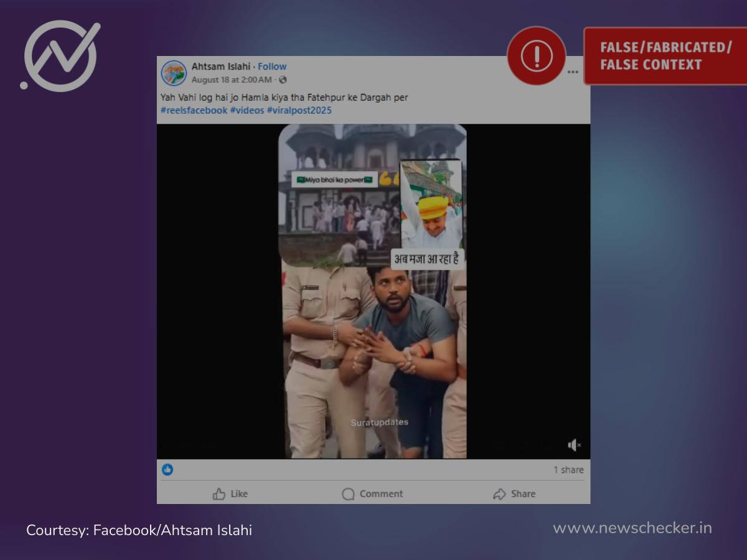Image resolution: width=747 pixels, height=560 pixels.
Task: Open the #videos hashtag
Action: (x=247, y=110)
